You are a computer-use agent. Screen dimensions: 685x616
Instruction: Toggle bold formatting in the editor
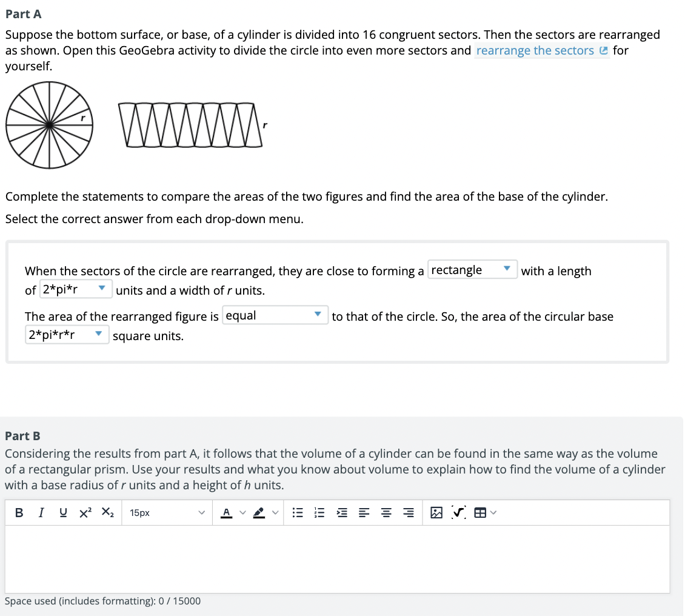(x=19, y=512)
